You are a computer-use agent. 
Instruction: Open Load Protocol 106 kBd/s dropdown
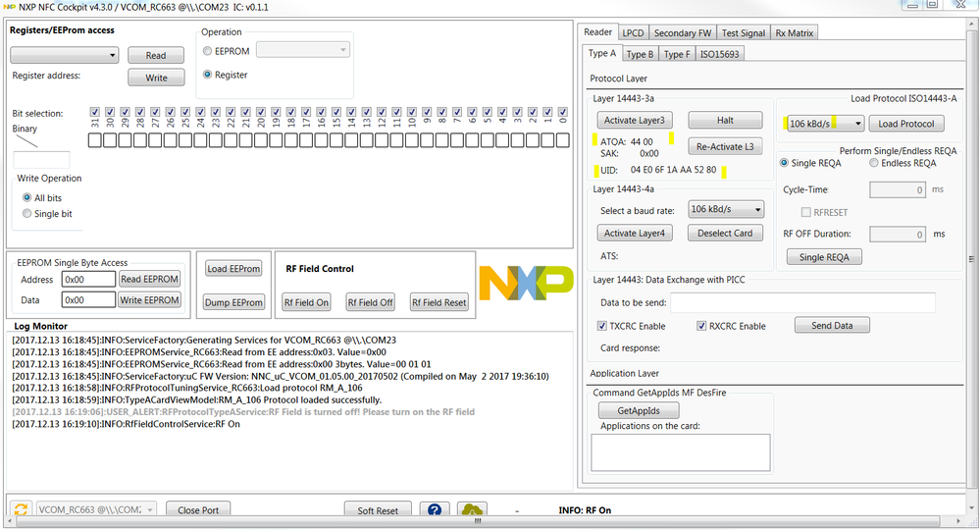[x=825, y=123]
